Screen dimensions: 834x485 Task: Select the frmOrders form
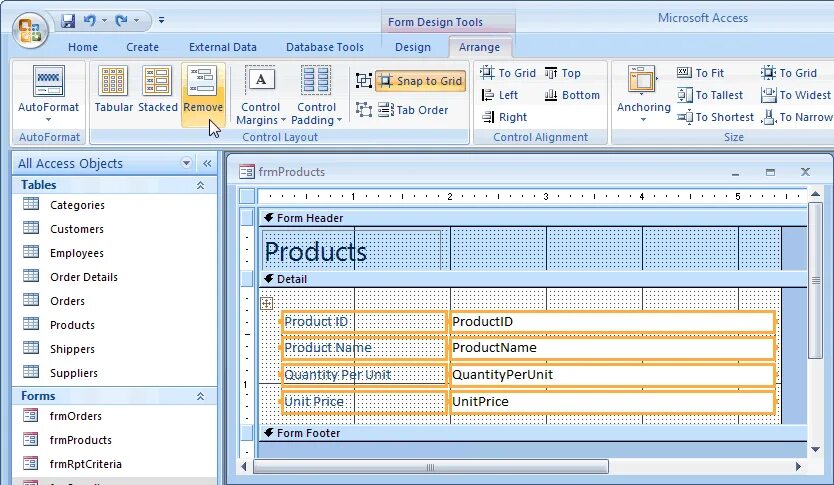(114, 416)
